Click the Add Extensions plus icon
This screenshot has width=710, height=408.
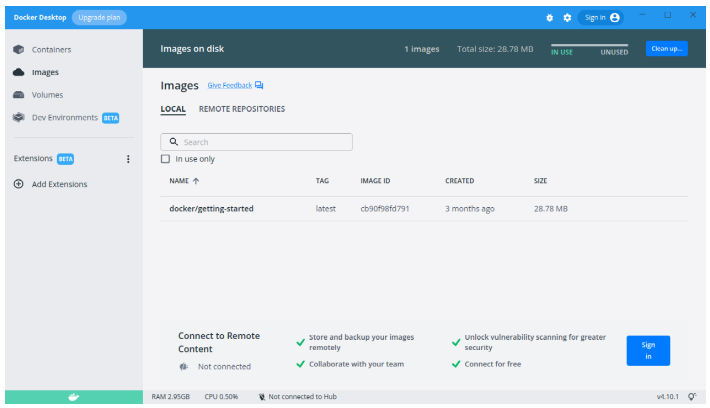pos(19,184)
